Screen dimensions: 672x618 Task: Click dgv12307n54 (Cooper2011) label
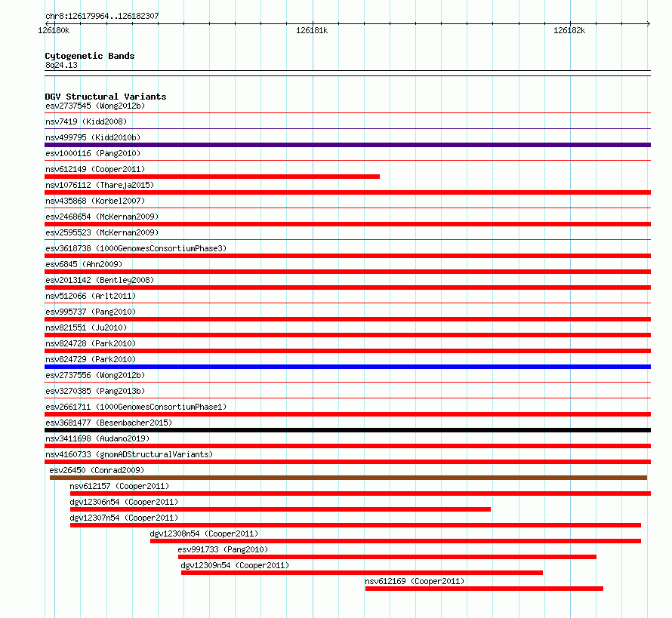124,518
